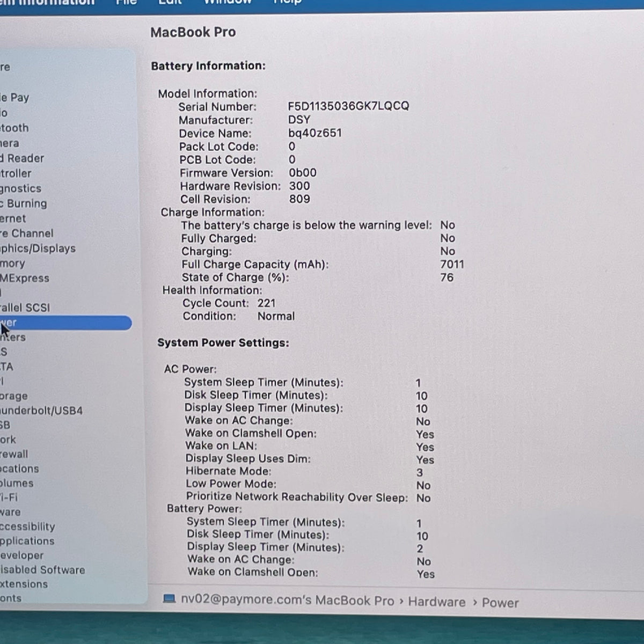Click the serial number F5D1135036GK7LQCQ

point(348,106)
